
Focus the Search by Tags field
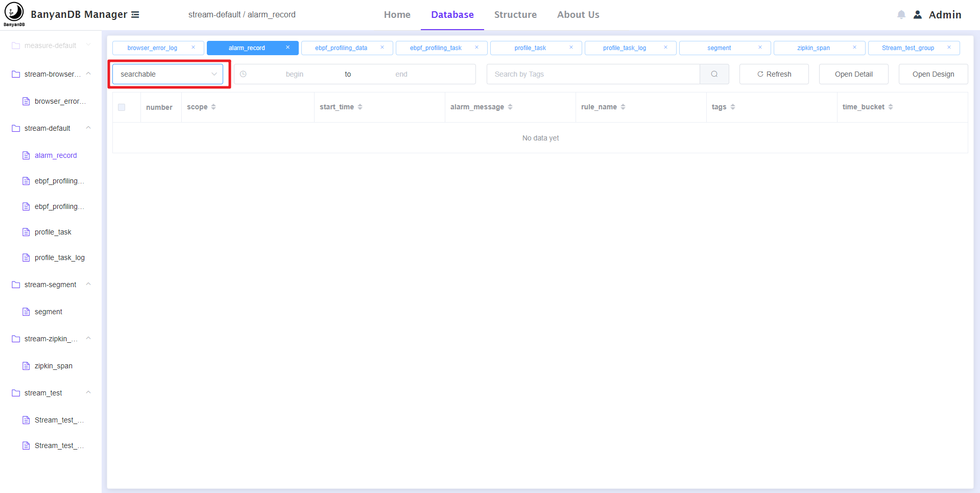coord(593,74)
